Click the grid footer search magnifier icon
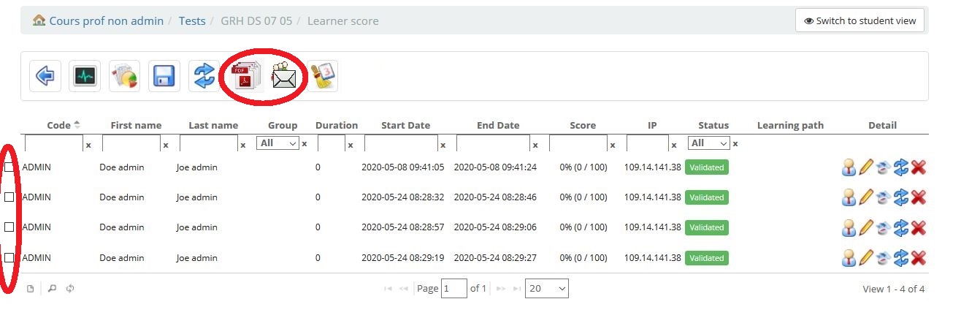980x318 pixels. pyautogui.click(x=52, y=289)
